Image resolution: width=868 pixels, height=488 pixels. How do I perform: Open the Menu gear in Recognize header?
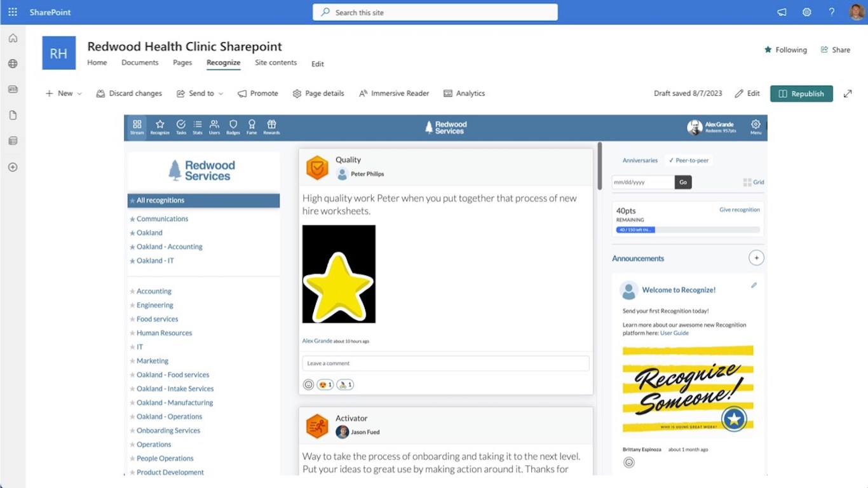[756, 127]
